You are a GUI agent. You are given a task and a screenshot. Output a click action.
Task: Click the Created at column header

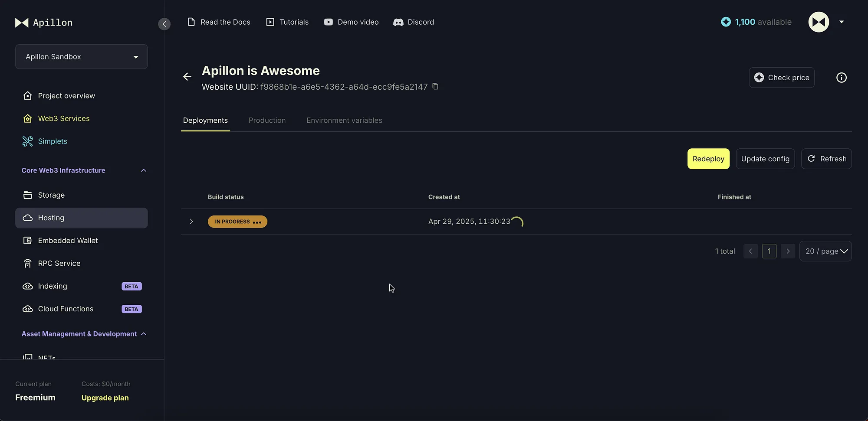pyautogui.click(x=444, y=197)
